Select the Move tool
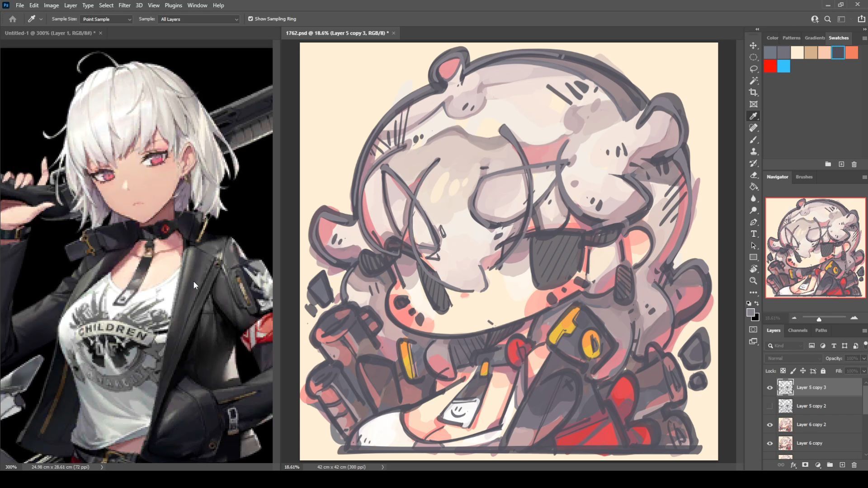This screenshot has width=868, height=488. (x=754, y=46)
